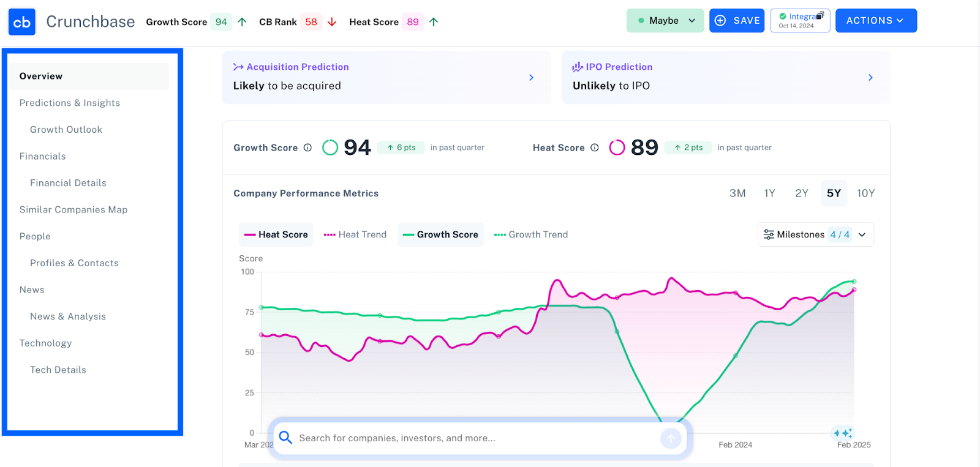Click the header Heat Score 89 badge
This screenshot has width=980, height=467.
coord(413,22)
